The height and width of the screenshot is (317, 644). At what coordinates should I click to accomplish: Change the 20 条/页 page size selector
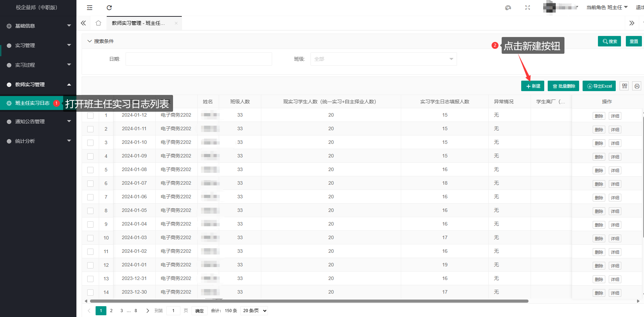255,311
